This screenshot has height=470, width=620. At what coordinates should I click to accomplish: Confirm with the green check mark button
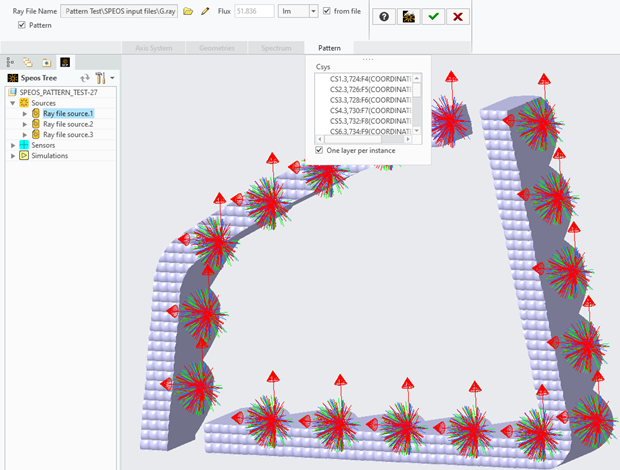coord(433,17)
